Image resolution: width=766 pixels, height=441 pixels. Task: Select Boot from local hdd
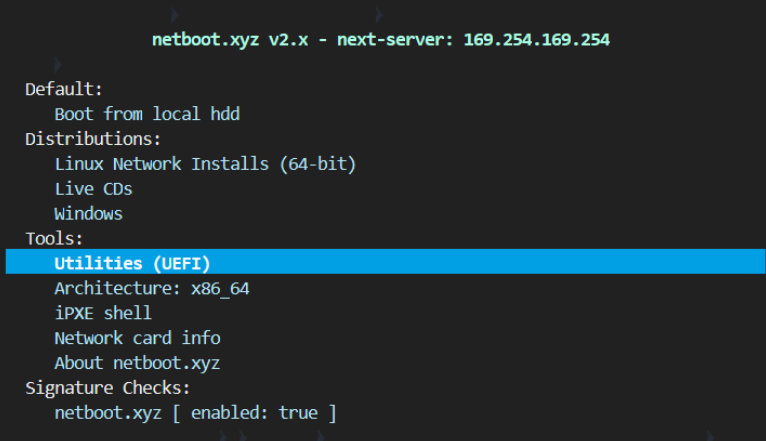(147, 114)
